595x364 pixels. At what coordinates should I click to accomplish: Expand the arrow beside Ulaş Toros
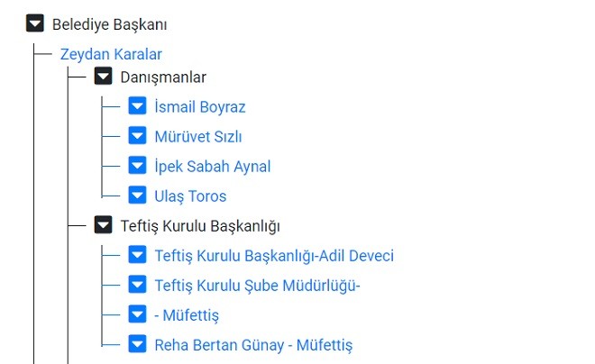click(x=137, y=196)
